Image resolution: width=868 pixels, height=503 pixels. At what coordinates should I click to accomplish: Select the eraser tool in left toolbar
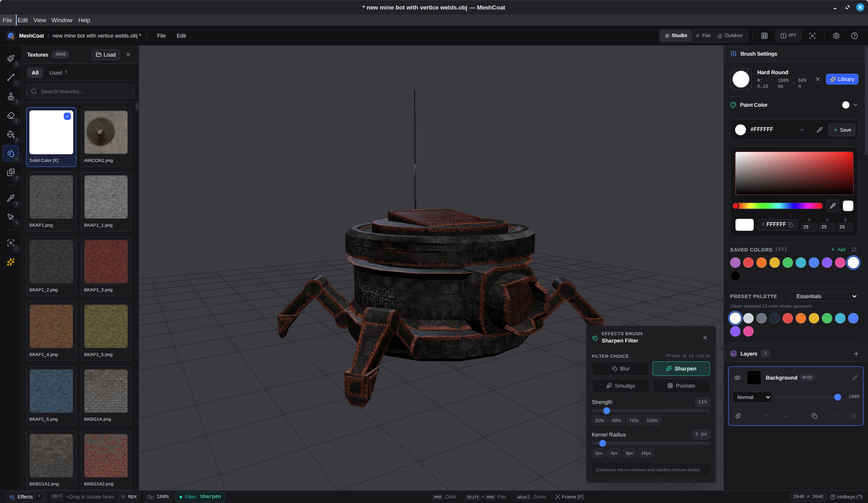pyautogui.click(x=11, y=116)
